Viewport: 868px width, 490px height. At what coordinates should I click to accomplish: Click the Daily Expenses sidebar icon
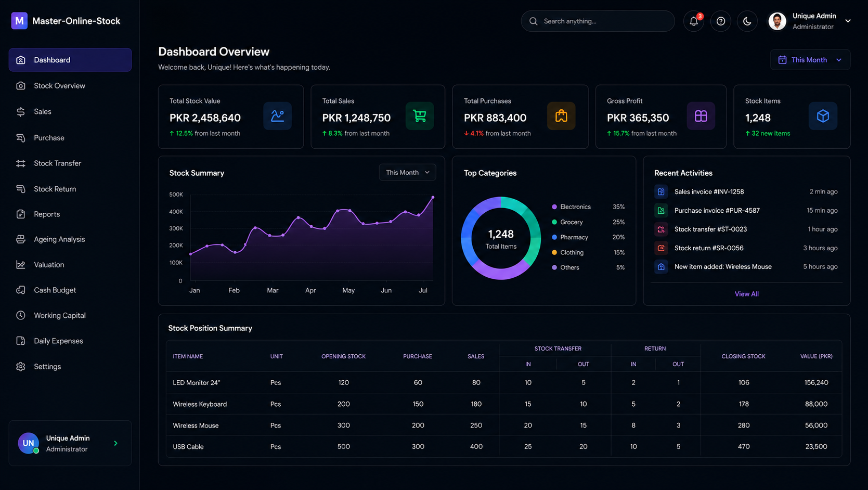pyautogui.click(x=21, y=341)
